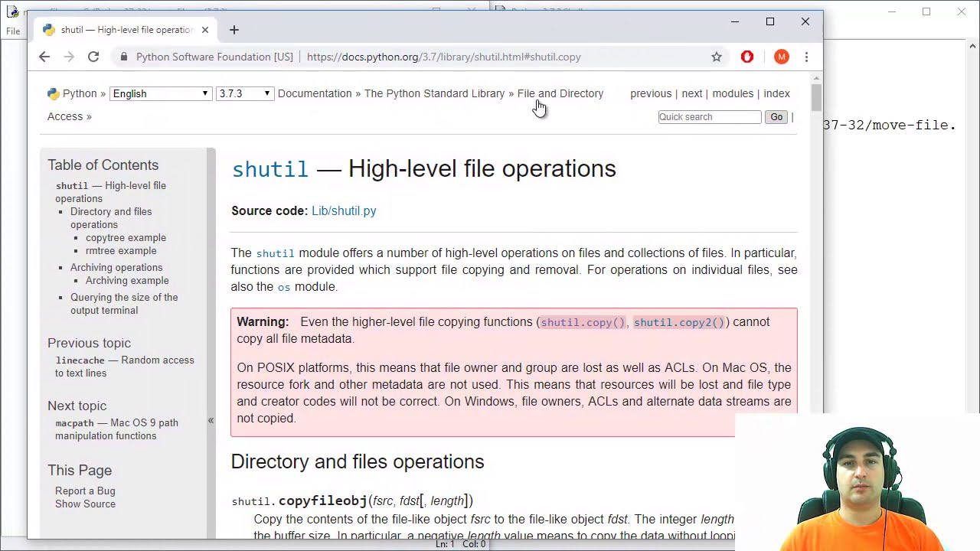The height and width of the screenshot is (551, 980).
Task: Bookmark this page with star icon
Action: coord(717,57)
